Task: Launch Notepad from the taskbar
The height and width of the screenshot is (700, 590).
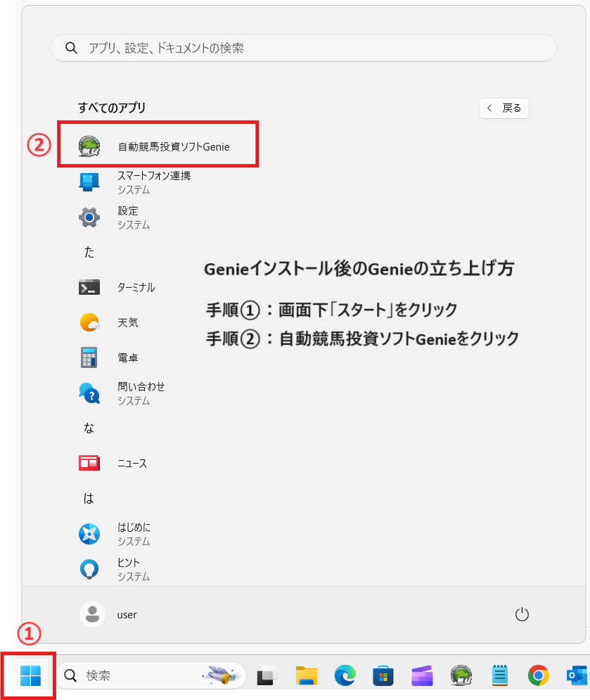Action: click(499, 675)
